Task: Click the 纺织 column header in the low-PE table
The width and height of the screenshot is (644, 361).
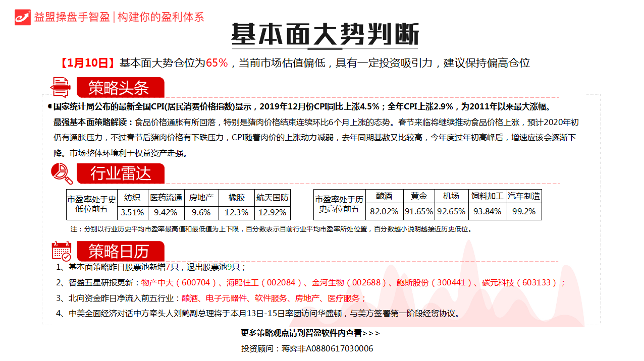Action: click(x=132, y=198)
